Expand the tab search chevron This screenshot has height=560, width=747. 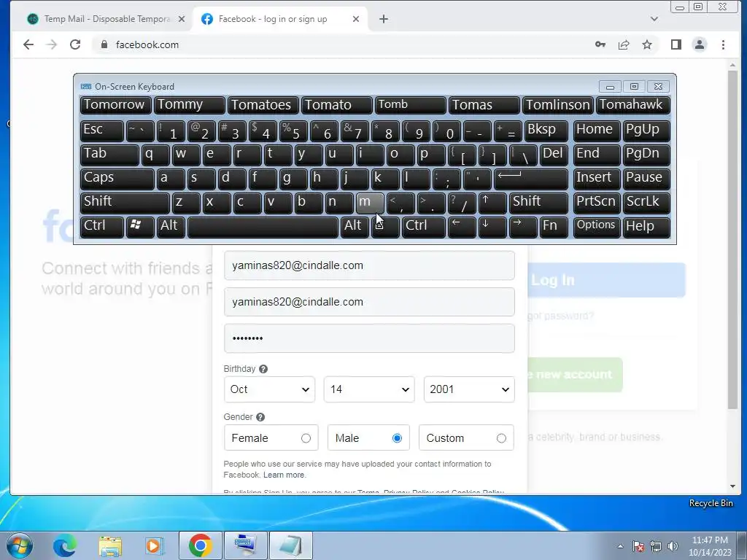(x=654, y=19)
